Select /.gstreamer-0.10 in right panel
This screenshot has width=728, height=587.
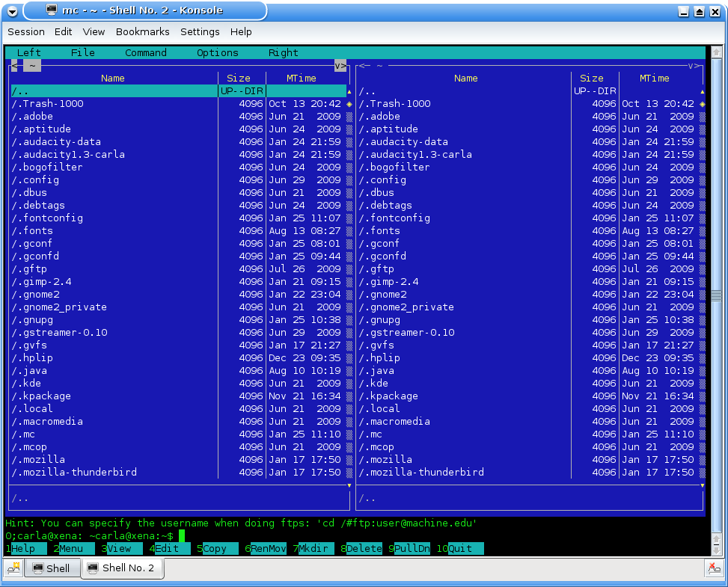click(529, 332)
